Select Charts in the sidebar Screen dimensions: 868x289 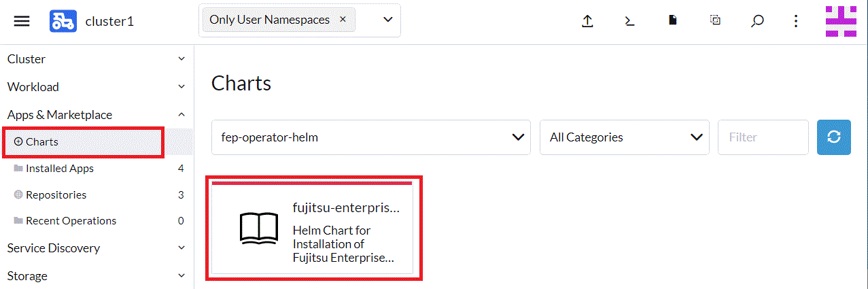point(42,142)
